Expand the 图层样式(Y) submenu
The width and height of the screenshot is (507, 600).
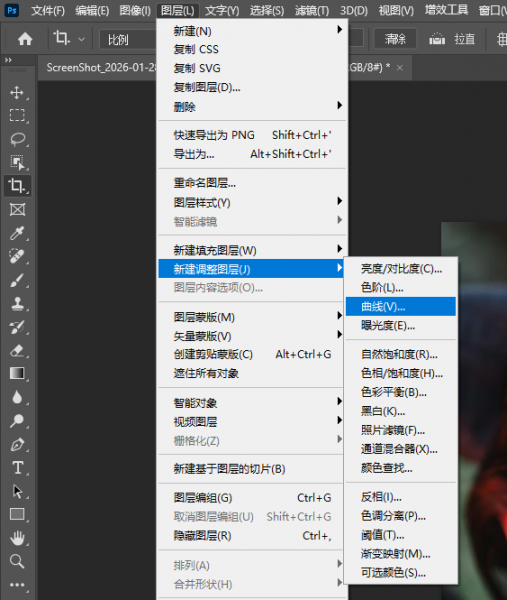pyautogui.click(x=253, y=202)
